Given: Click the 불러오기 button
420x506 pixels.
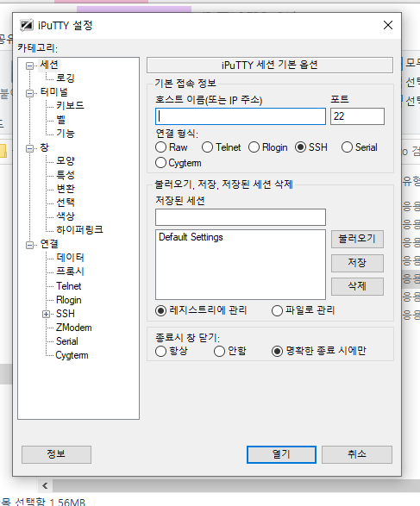Looking at the screenshot, I should 357,239.
